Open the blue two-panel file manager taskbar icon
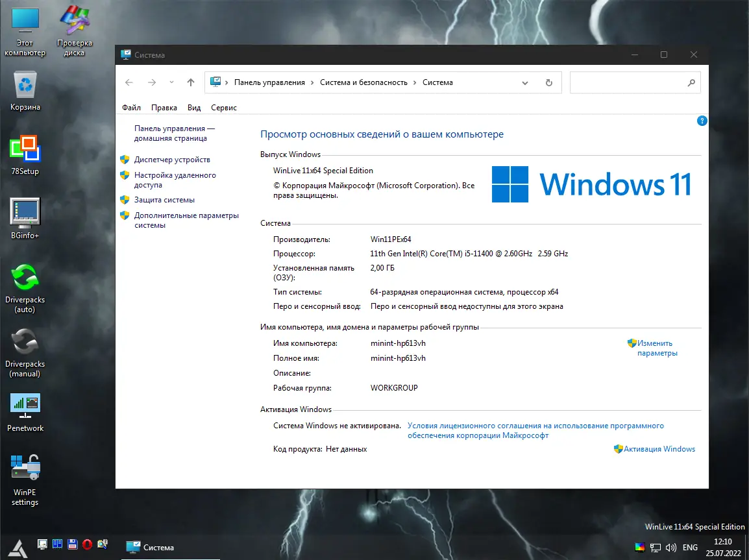The width and height of the screenshot is (749, 560). click(57, 544)
